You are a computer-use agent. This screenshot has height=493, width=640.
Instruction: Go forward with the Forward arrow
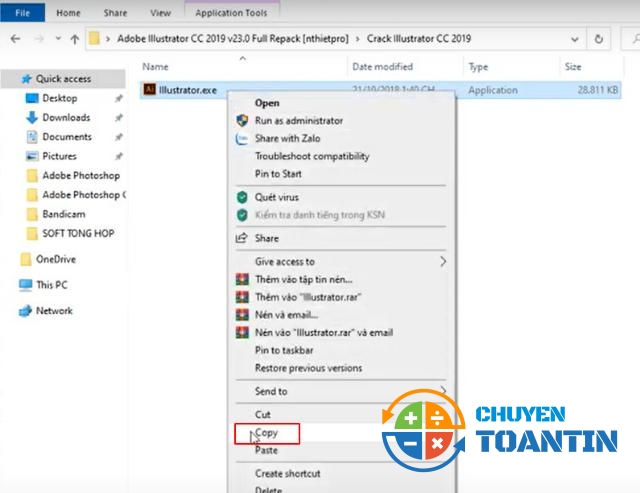pyautogui.click(x=39, y=39)
